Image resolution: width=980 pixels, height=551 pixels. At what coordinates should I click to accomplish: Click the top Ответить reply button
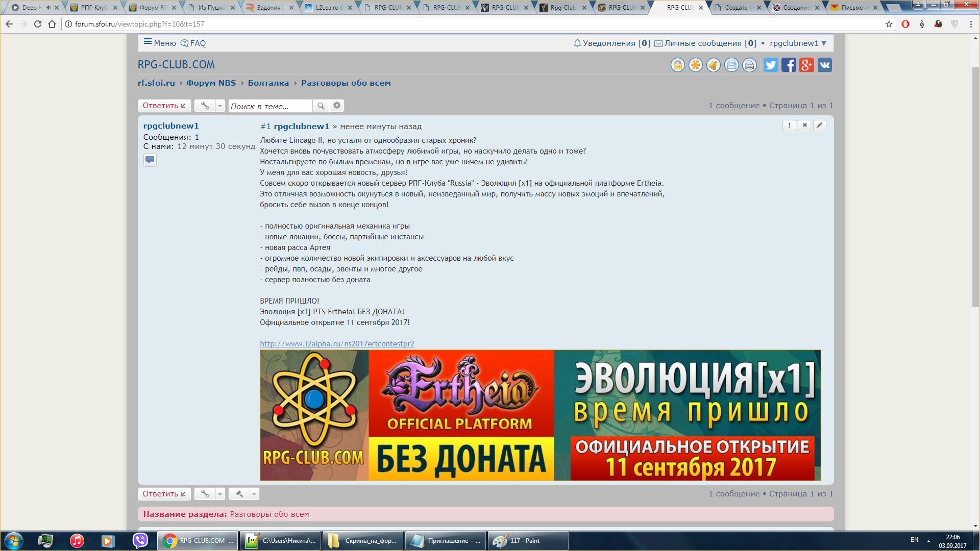[164, 106]
